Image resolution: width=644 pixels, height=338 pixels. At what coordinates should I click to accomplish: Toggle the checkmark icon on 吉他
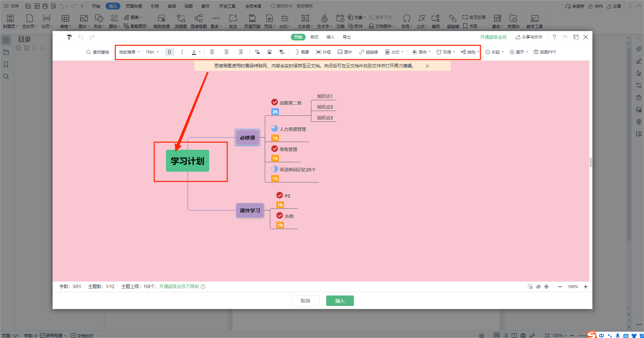point(280,216)
